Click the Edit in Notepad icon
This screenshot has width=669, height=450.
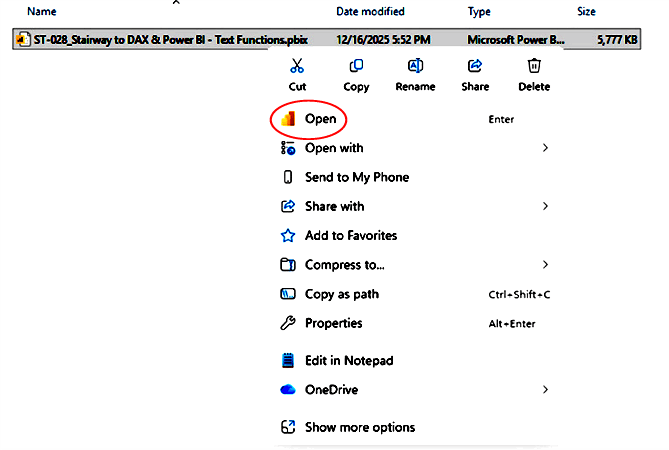coord(288,360)
